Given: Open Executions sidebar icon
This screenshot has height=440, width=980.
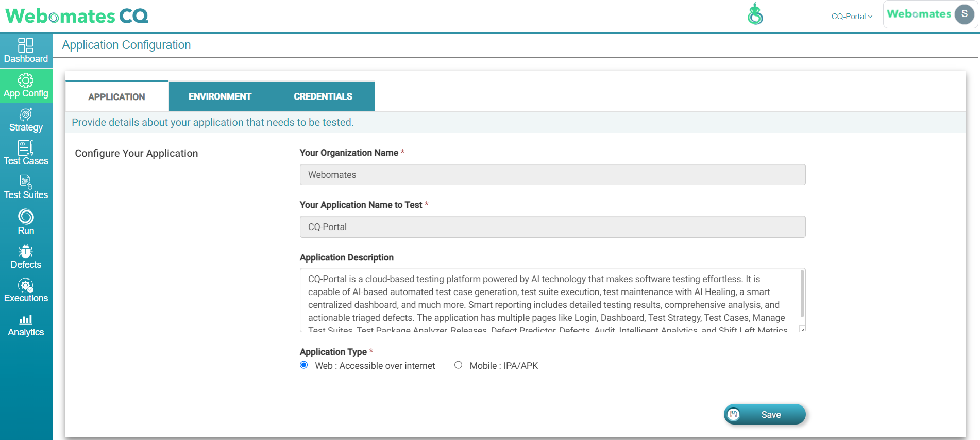Looking at the screenshot, I should click(x=26, y=285).
